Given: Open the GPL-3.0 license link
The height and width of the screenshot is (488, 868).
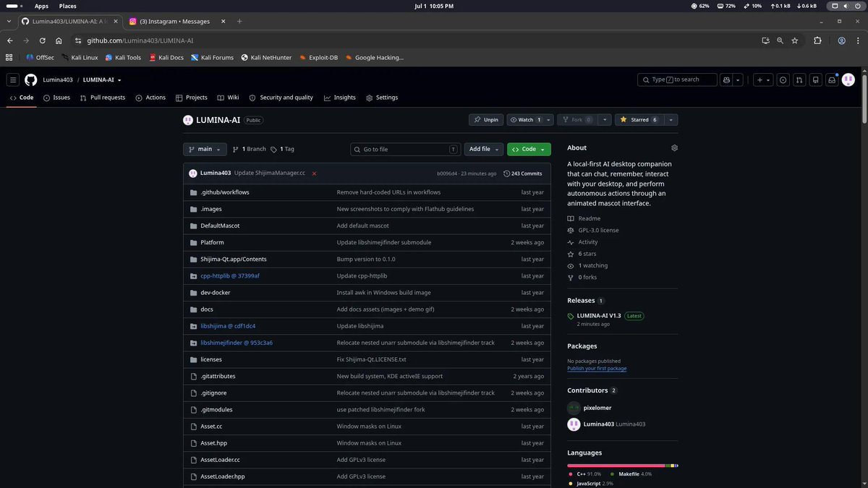Looking at the screenshot, I should point(598,230).
